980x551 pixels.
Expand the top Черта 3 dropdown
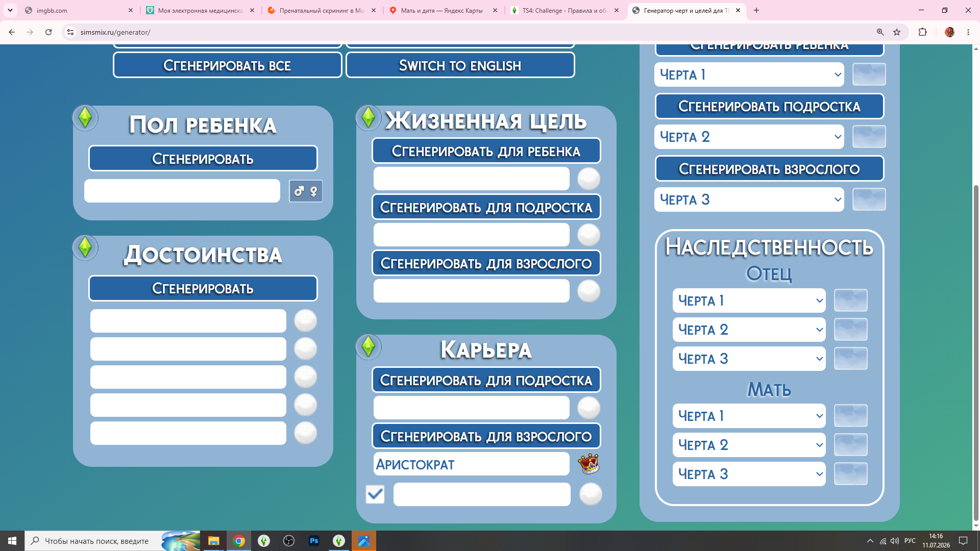(749, 199)
